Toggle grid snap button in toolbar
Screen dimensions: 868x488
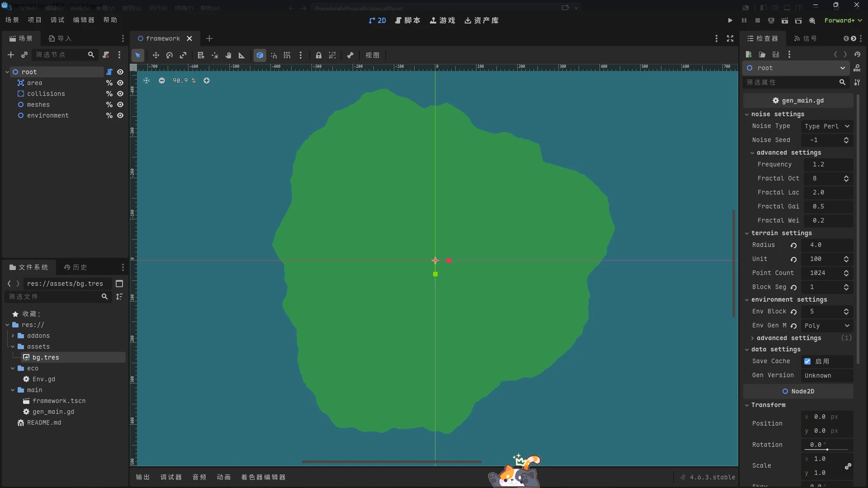point(287,55)
